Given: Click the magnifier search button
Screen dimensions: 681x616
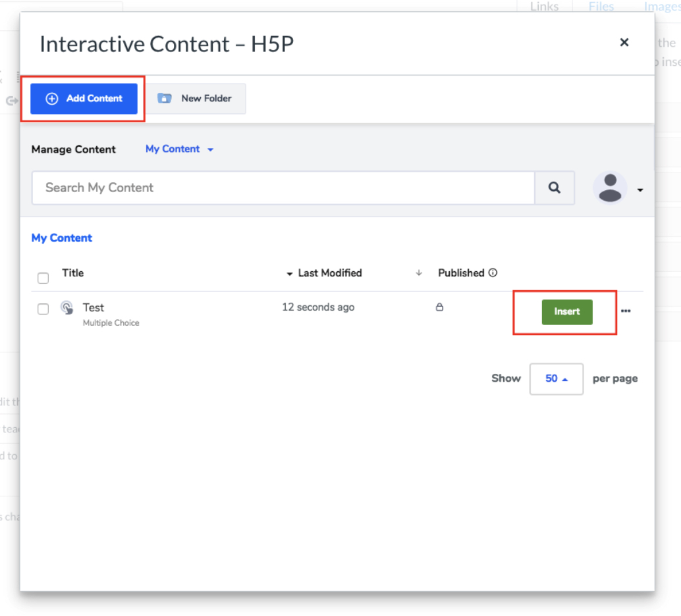Looking at the screenshot, I should coord(555,188).
